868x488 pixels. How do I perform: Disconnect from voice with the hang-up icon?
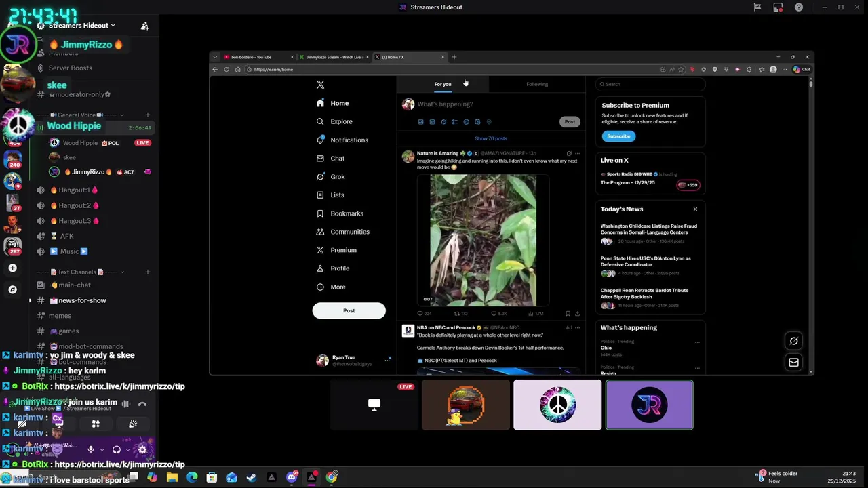point(142,405)
